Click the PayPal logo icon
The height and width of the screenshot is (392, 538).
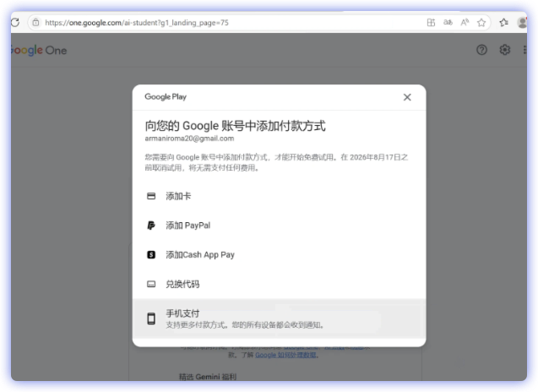[x=151, y=226]
